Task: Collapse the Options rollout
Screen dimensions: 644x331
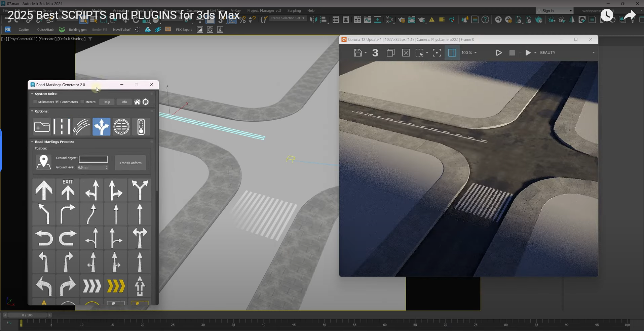Action: pos(32,111)
